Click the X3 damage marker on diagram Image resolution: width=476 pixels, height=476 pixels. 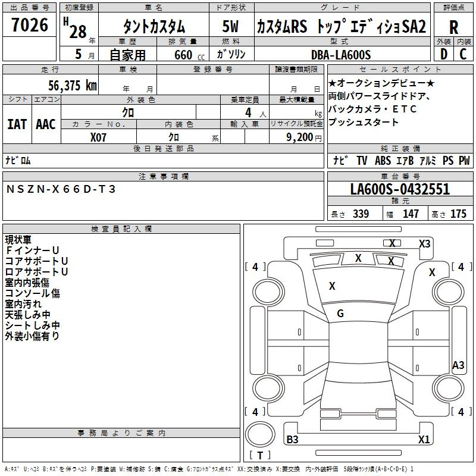(x=424, y=244)
